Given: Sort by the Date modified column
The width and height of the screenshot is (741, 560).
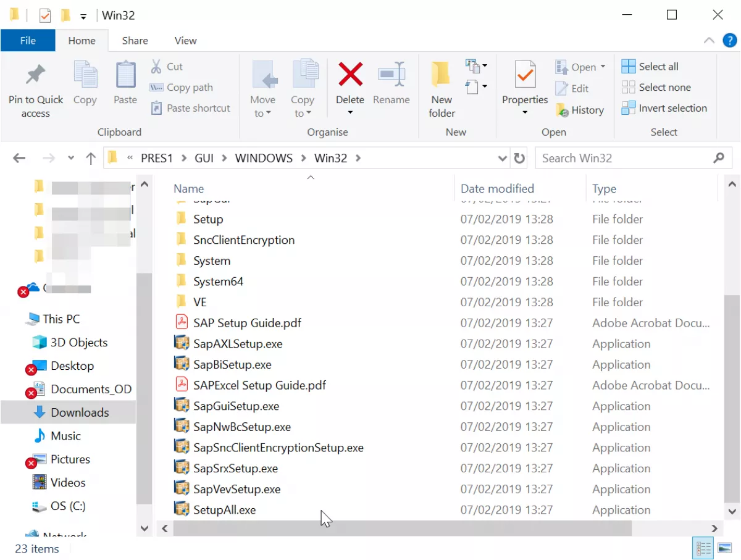Looking at the screenshot, I should pyautogui.click(x=497, y=189).
